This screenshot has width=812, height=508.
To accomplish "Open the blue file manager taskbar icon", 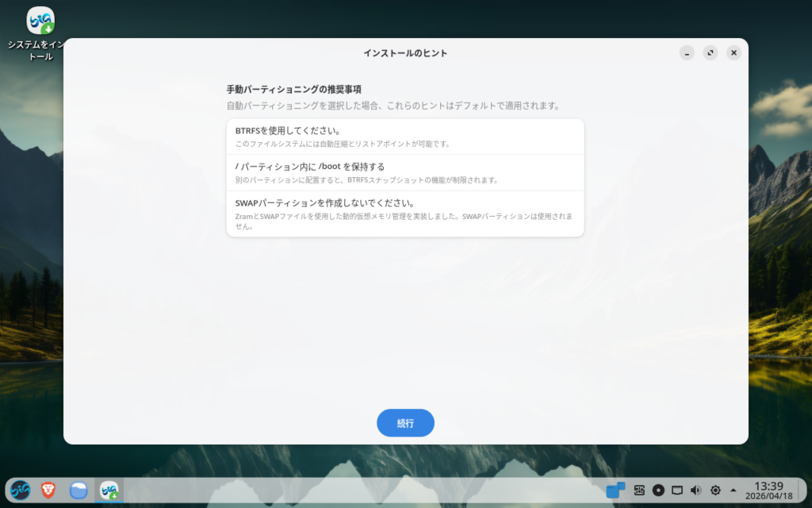I will pos(78,491).
